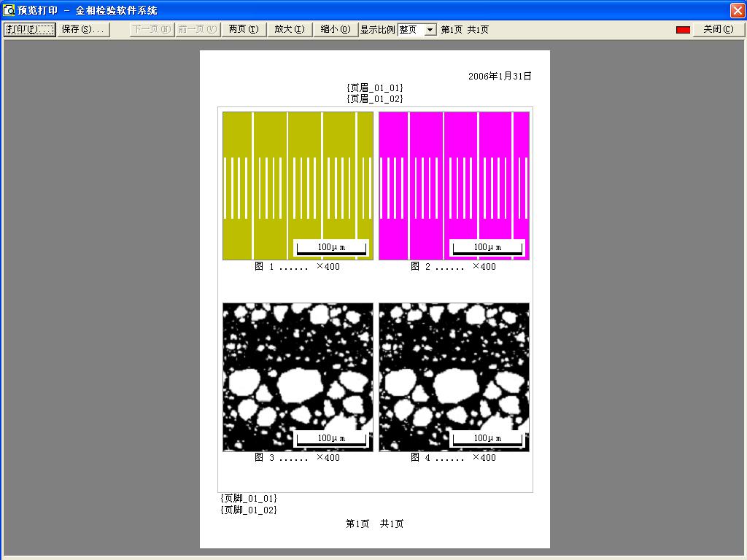Click the 保存 (Save) button

83,29
